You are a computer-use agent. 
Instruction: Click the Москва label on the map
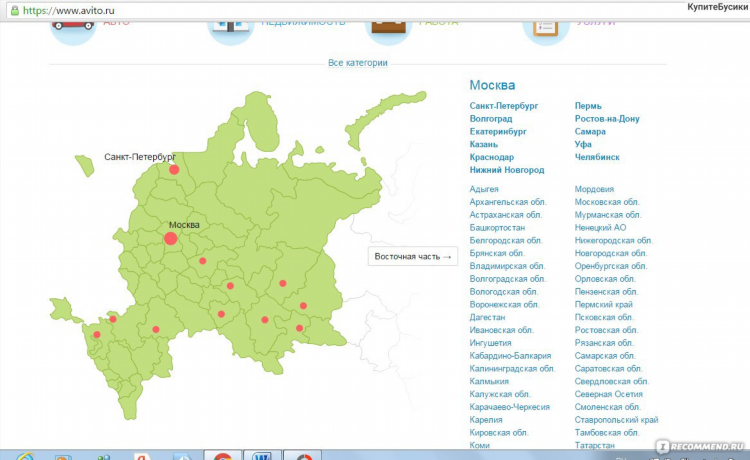[x=184, y=225]
